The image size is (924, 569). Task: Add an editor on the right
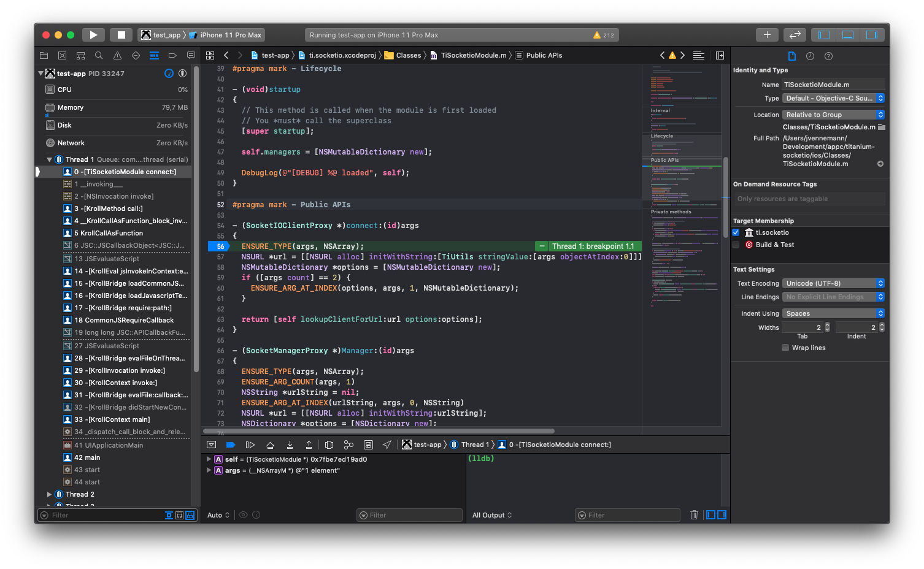click(720, 55)
